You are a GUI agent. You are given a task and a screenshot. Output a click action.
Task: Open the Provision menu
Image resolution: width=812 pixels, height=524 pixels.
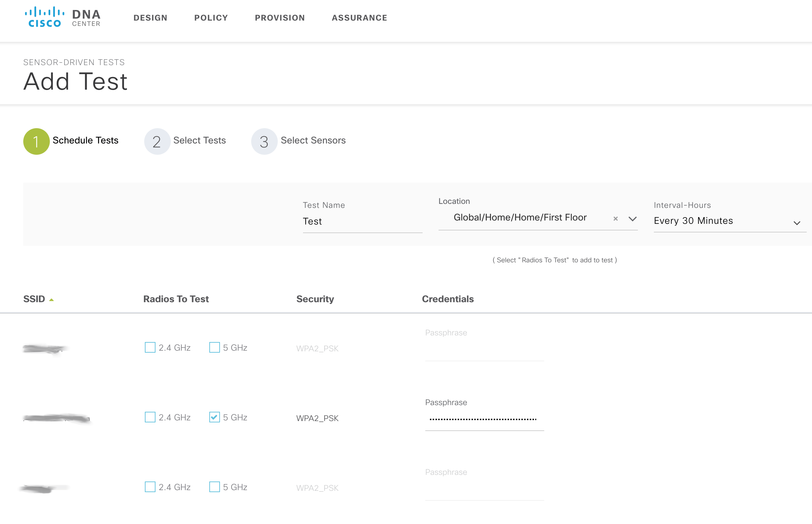[x=280, y=18]
